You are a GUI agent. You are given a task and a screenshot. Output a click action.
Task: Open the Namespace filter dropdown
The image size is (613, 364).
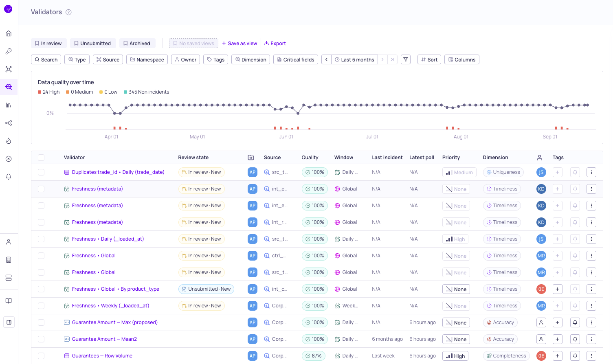[x=147, y=59]
